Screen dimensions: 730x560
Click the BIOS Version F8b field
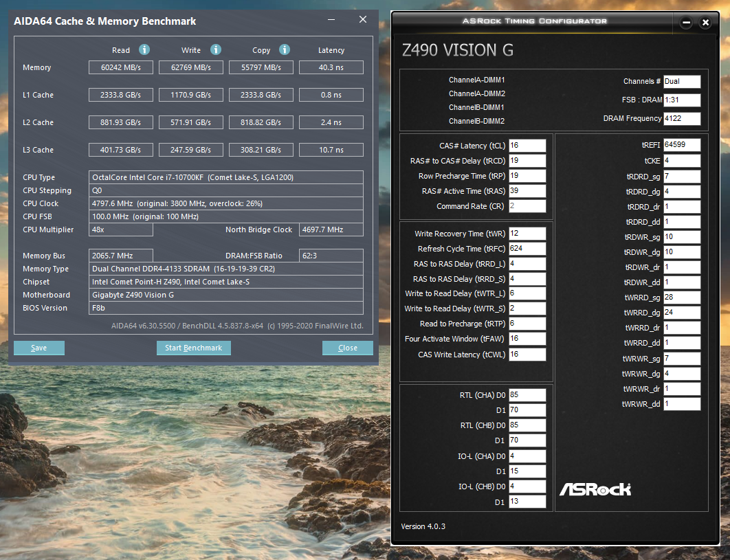coord(226,308)
